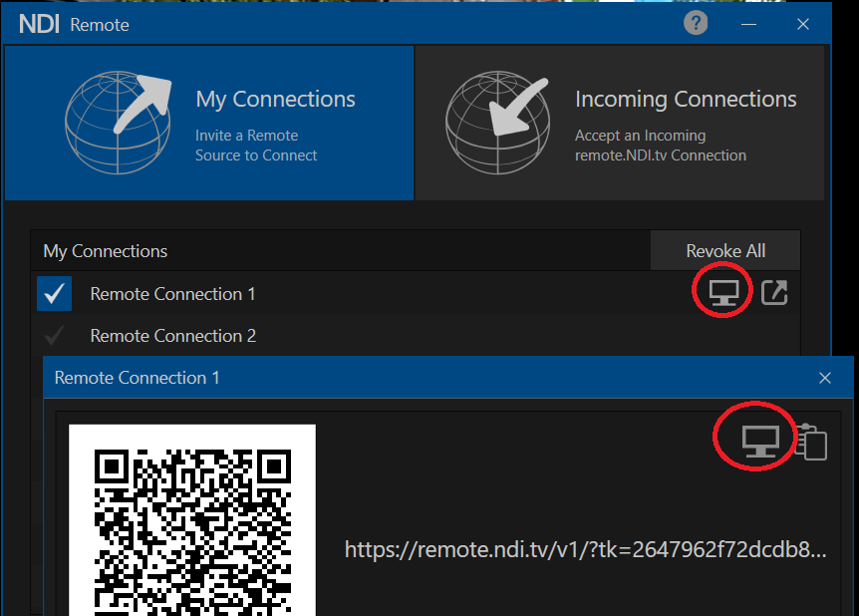Select the Remote Connection 1 list entry
The height and width of the screenshot is (616, 859).
[171, 293]
